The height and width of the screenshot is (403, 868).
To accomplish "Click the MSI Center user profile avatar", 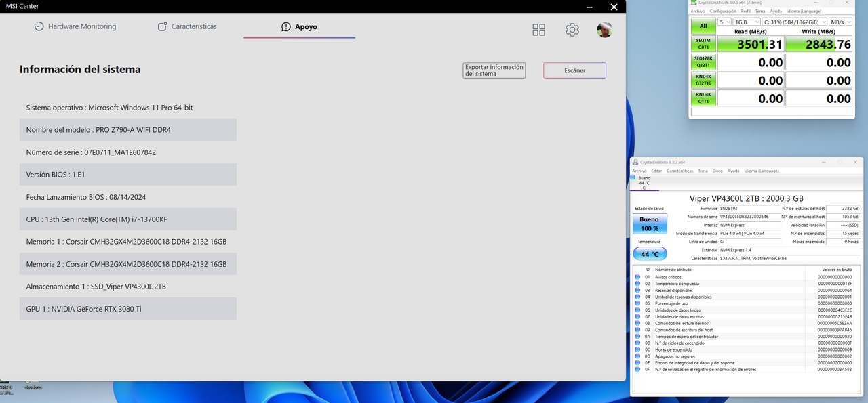I will click(x=604, y=30).
